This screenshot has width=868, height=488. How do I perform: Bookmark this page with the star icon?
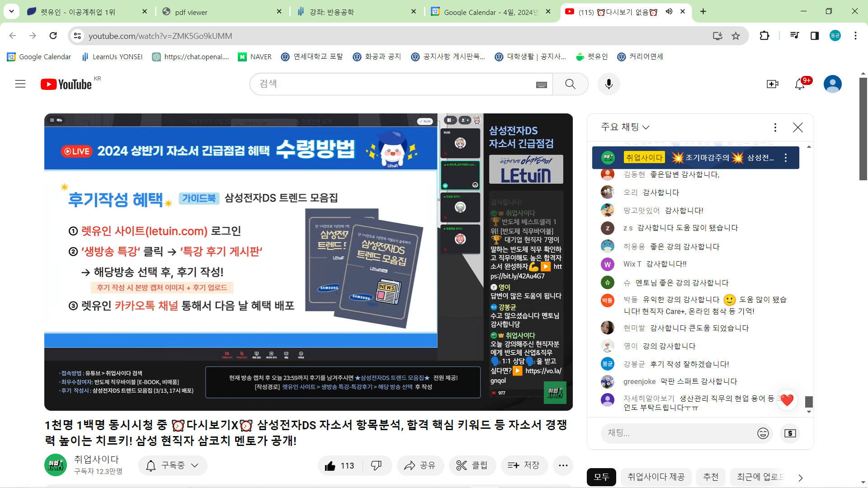[x=736, y=36]
